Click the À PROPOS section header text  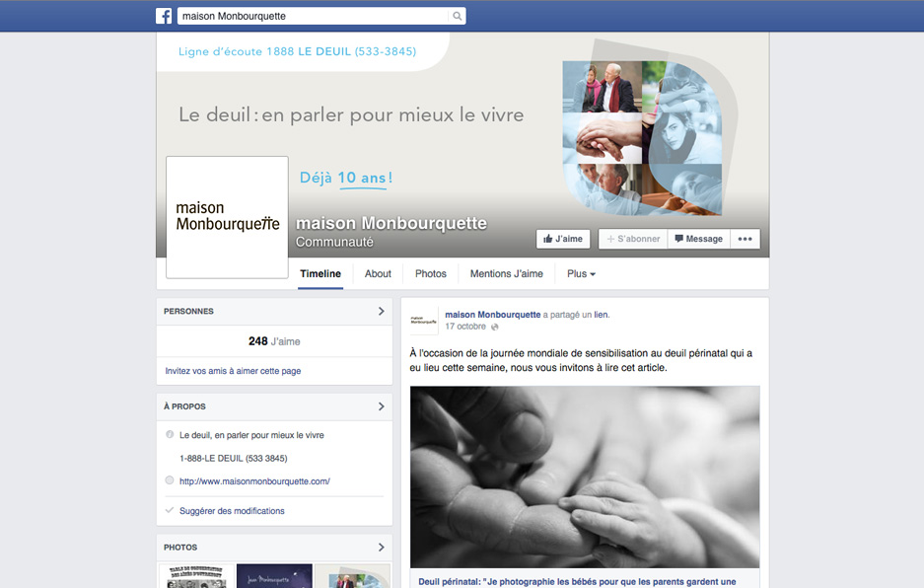pyautogui.click(x=184, y=406)
